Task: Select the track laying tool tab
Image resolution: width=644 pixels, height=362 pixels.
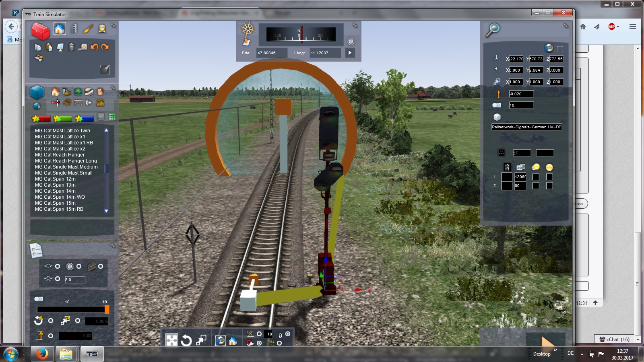Action: coord(74,29)
